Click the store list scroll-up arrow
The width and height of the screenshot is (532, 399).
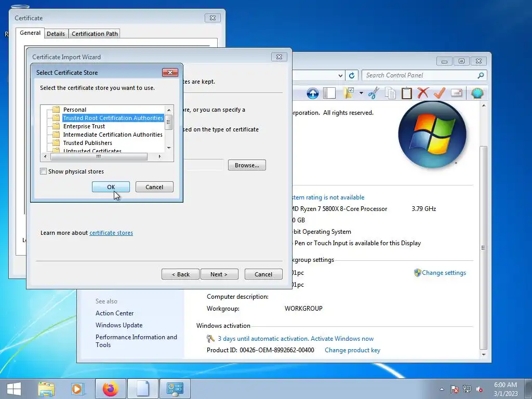169,110
